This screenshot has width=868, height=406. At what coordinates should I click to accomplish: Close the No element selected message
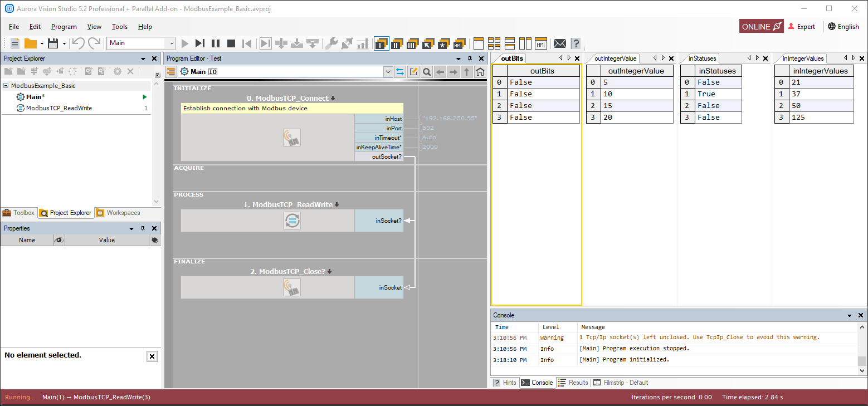click(152, 356)
